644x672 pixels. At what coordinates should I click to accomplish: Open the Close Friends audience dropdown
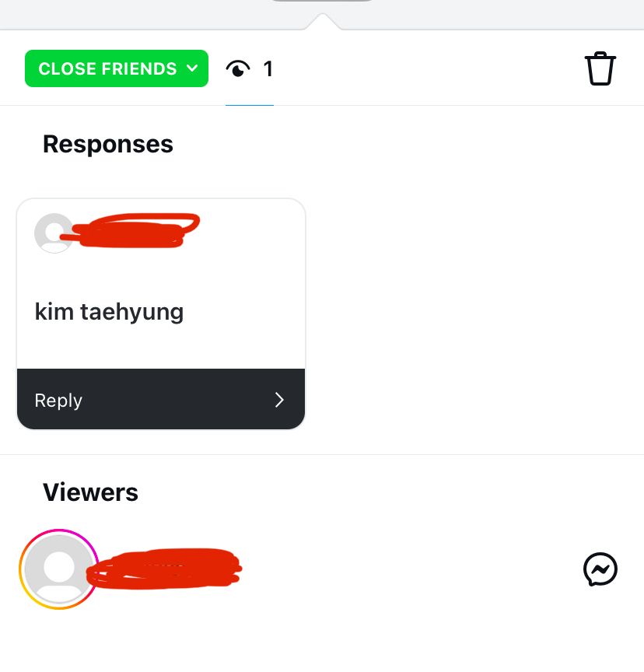click(x=117, y=68)
